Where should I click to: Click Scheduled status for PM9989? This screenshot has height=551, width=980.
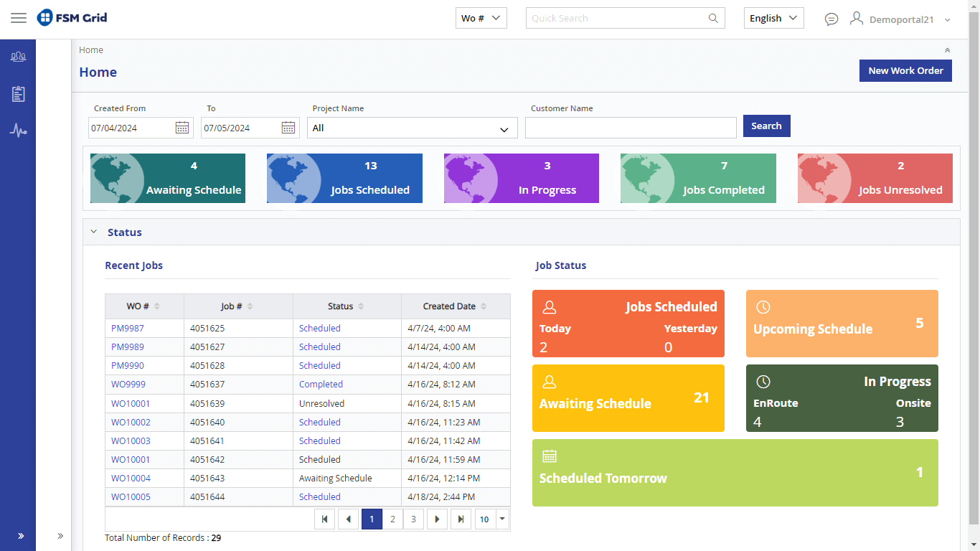click(320, 347)
